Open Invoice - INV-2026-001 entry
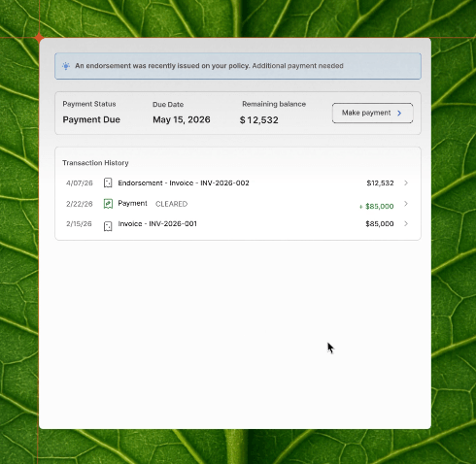The height and width of the screenshot is (464, 476). pyautogui.click(x=157, y=223)
